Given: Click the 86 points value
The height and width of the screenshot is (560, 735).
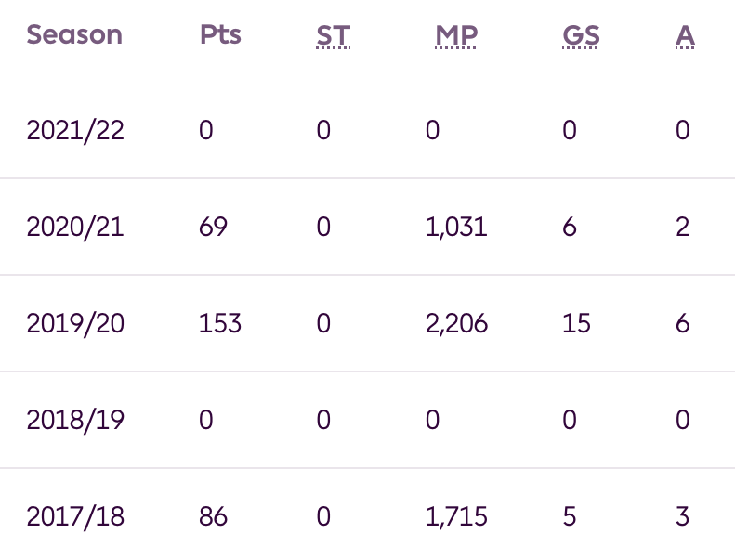Looking at the screenshot, I should 213,516.
